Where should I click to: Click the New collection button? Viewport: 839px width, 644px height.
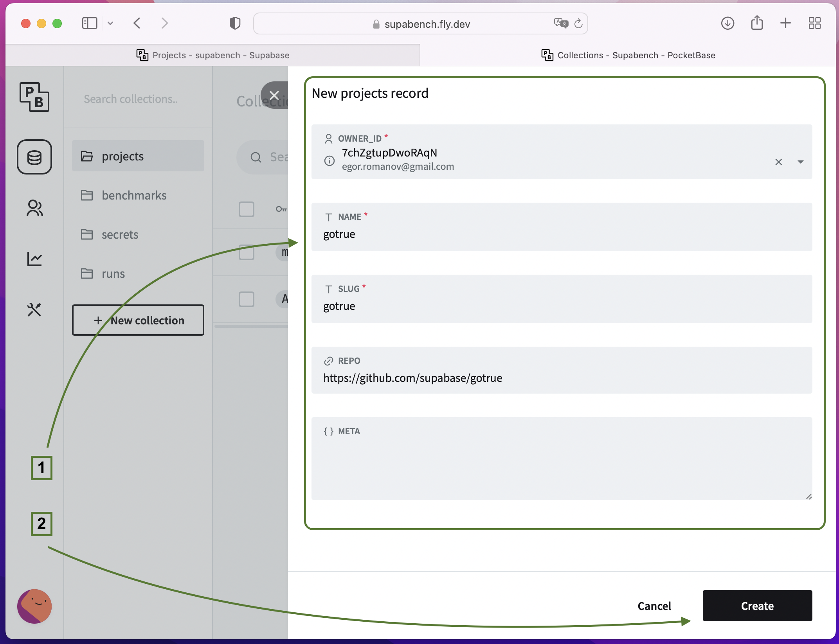pyautogui.click(x=138, y=320)
